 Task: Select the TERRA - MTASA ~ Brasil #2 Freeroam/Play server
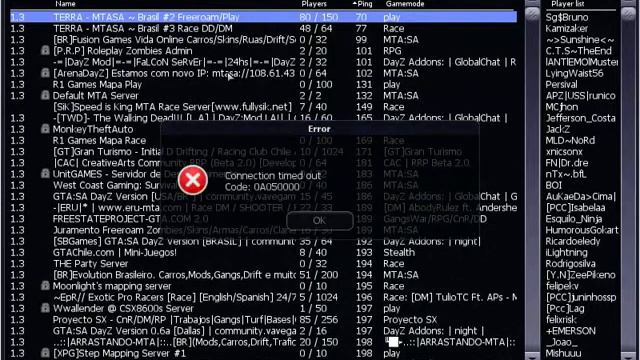pyautogui.click(x=263, y=17)
